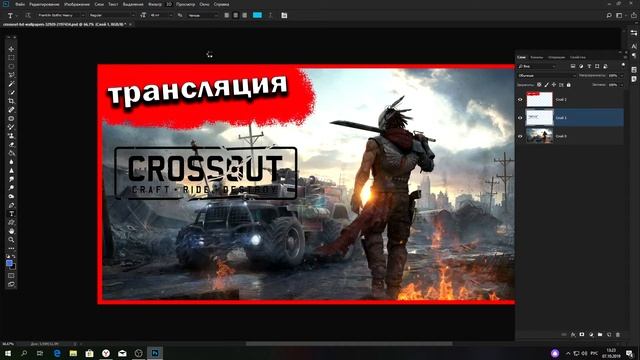Open the font style Regular dropdown
The image size is (640, 360).
click(112, 15)
